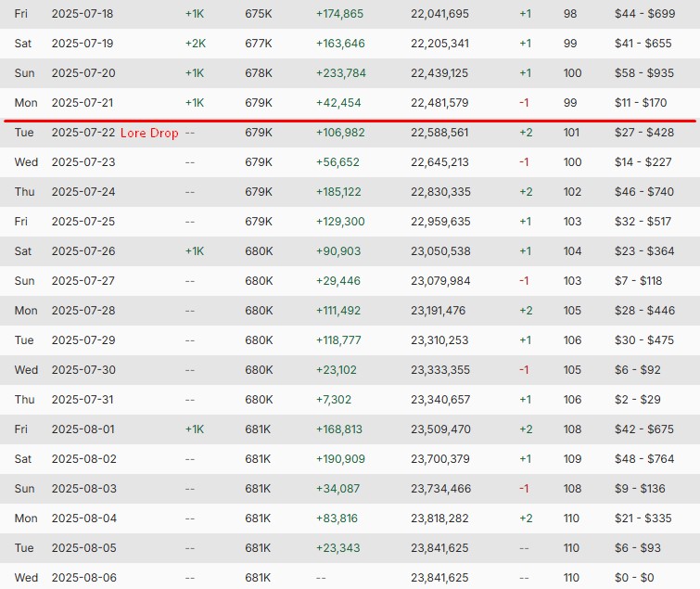Click the +233,784 views value
Image resolution: width=700 pixels, height=589 pixels.
[x=341, y=73]
